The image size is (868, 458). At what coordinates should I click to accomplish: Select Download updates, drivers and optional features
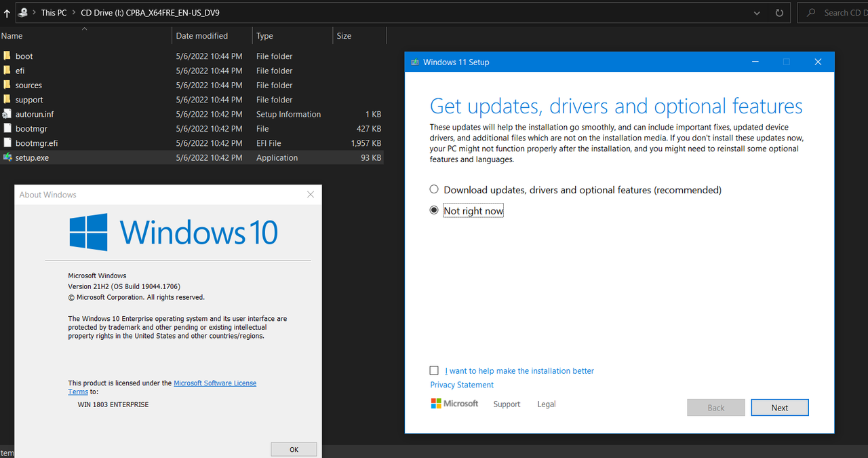pyautogui.click(x=434, y=190)
